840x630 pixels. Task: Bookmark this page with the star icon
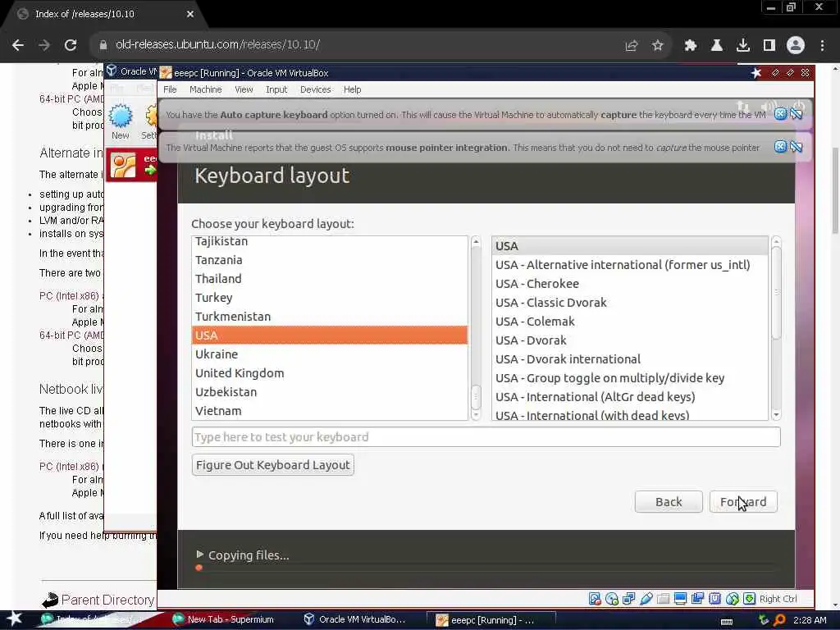[658, 45]
